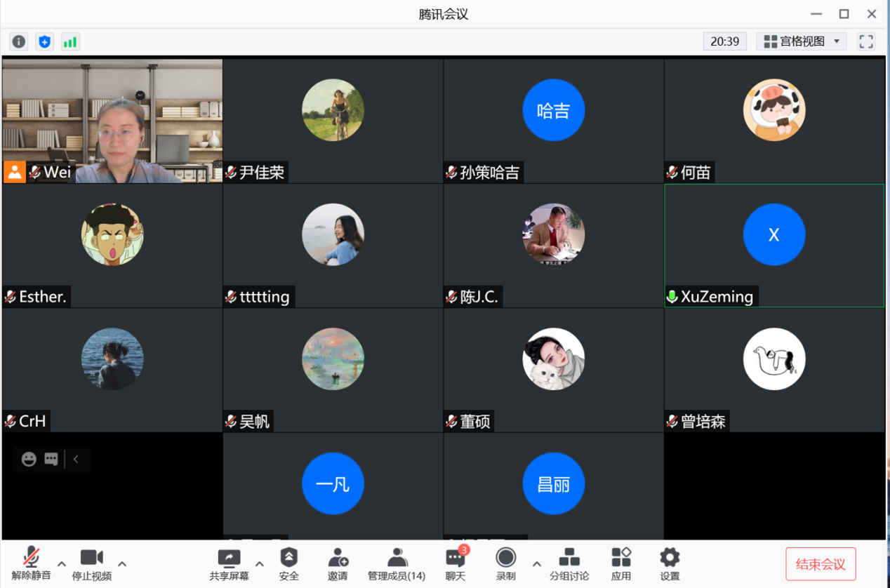Image resolution: width=890 pixels, height=588 pixels.
Task: Collapse the floating reaction bar arrow
Action: [x=76, y=459]
